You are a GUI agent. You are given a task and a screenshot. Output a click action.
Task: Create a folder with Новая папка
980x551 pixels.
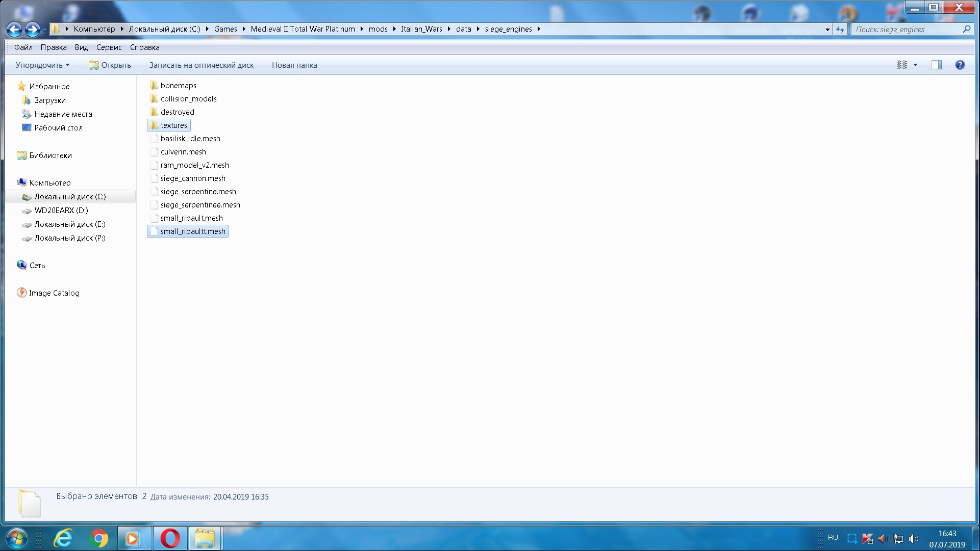click(294, 65)
